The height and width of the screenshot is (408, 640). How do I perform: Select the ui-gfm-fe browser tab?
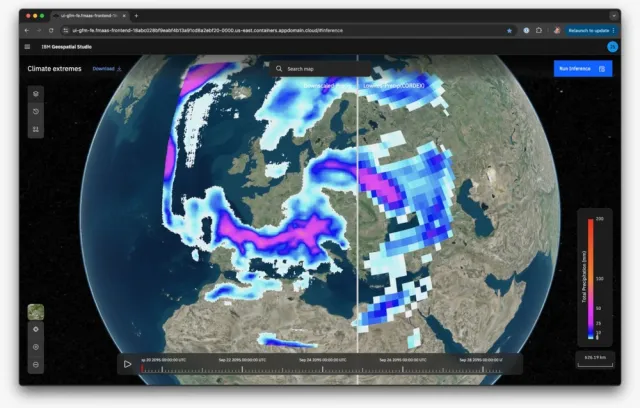click(x=89, y=16)
